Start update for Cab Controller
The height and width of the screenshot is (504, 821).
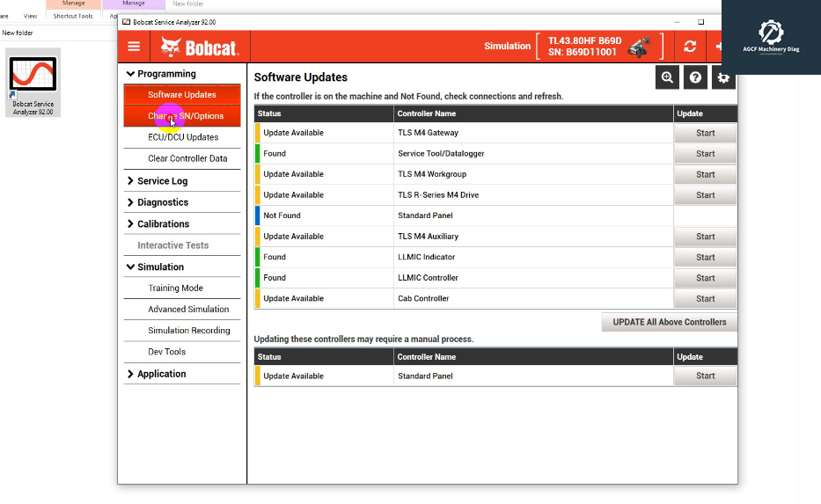(x=705, y=299)
